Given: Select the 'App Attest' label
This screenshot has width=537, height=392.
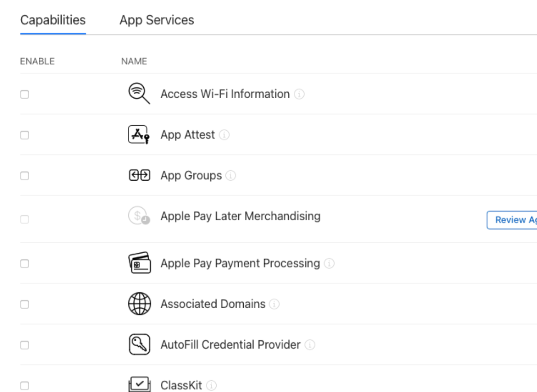Looking at the screenshot, I should click(188, 135).
